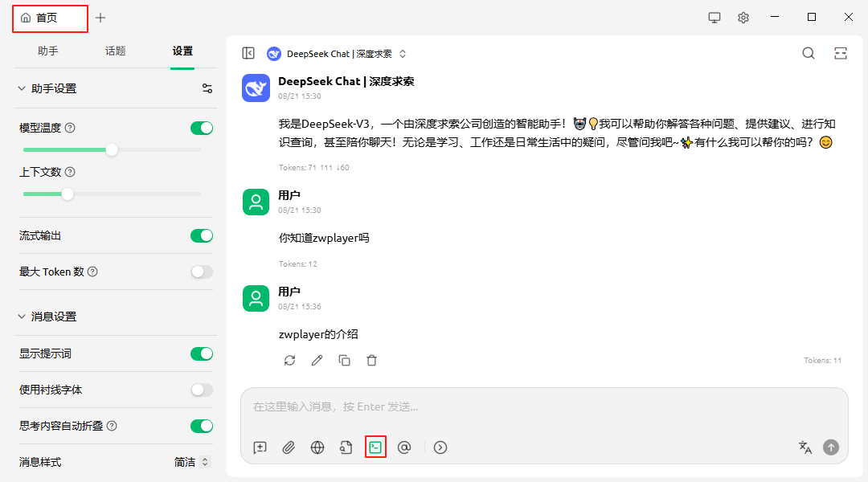Open assistant settings sliders icon

(x=207, y=88)
